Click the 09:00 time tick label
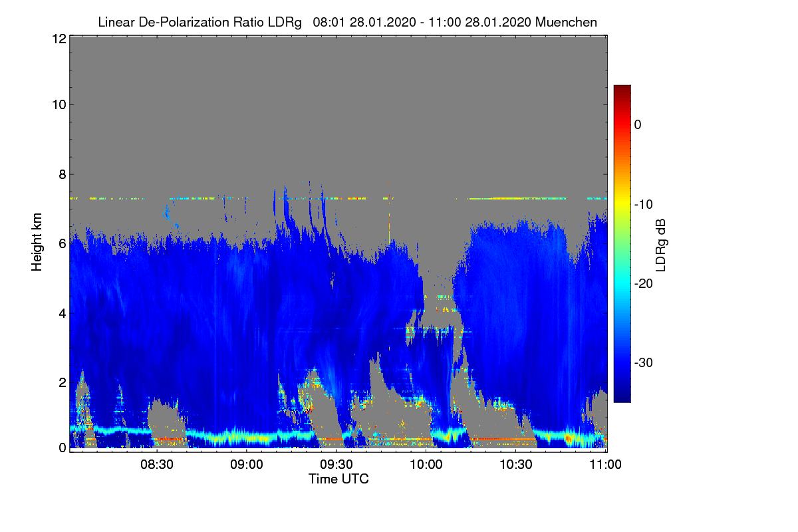Screen dimensions: 798x532 point(247,464)
